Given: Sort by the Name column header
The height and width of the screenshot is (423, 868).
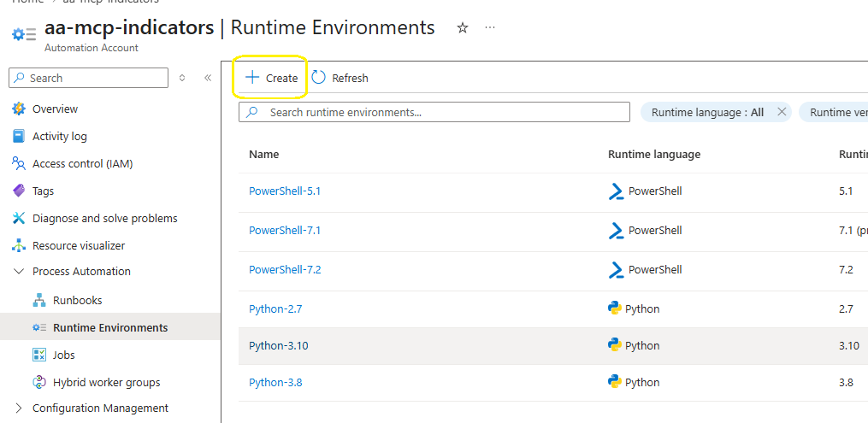Looking at the screenshot, I should [264, 155].
